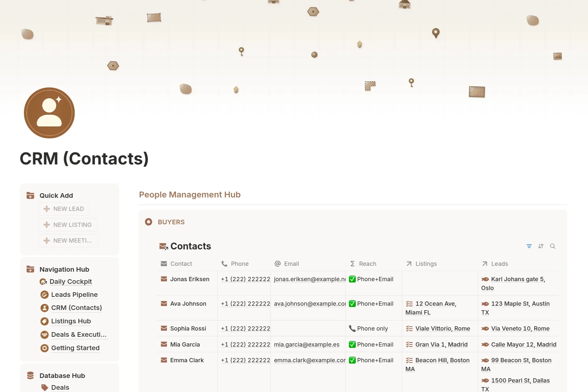Click Phone+Email check for Ava Johnson
This screenshot has height=392, width=588.
pyautogui.click(x=352, y=304)
